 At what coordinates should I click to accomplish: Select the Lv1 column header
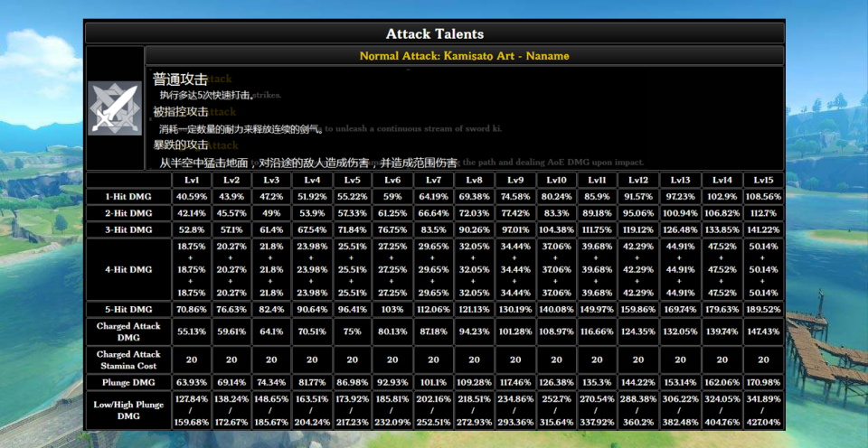pos(192,181)
